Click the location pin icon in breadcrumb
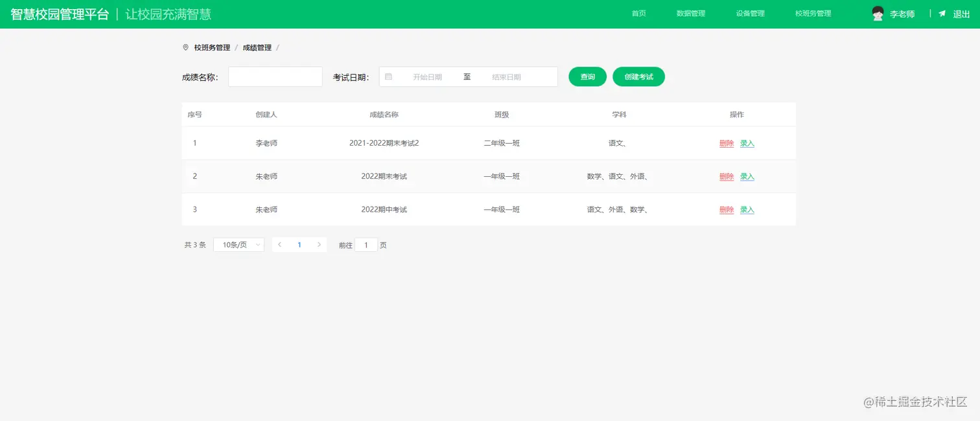The height and width of the screenshot is (421, 980). tap(186, 47)
